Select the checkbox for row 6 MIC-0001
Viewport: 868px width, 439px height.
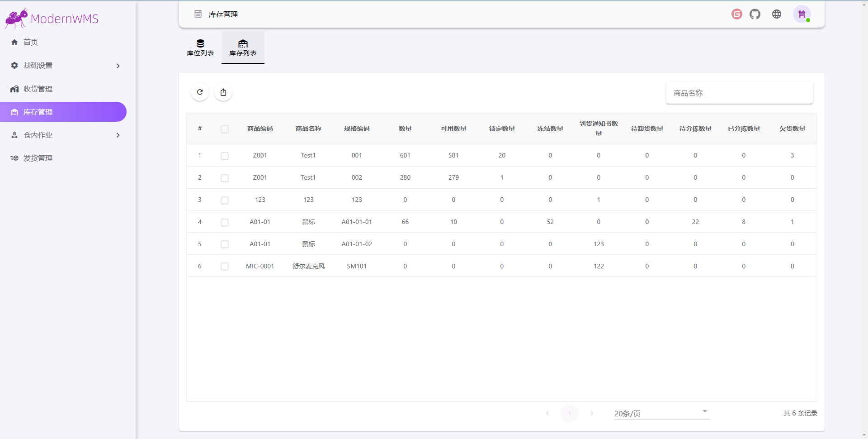(225, 267)
